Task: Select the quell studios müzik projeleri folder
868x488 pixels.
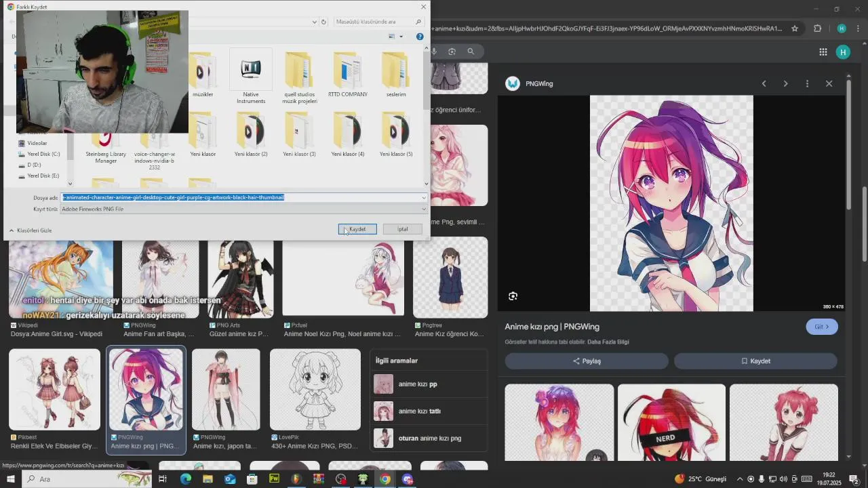Action: [x=300, y=77]
